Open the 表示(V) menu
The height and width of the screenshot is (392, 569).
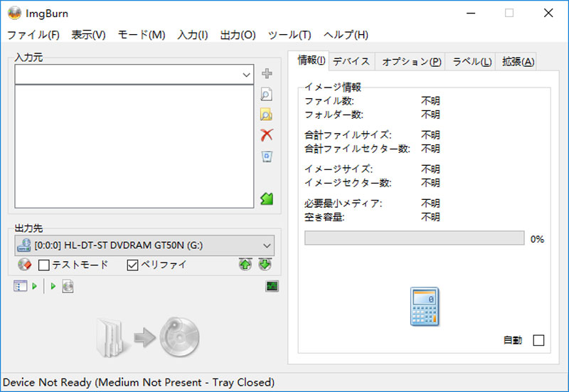88,35
